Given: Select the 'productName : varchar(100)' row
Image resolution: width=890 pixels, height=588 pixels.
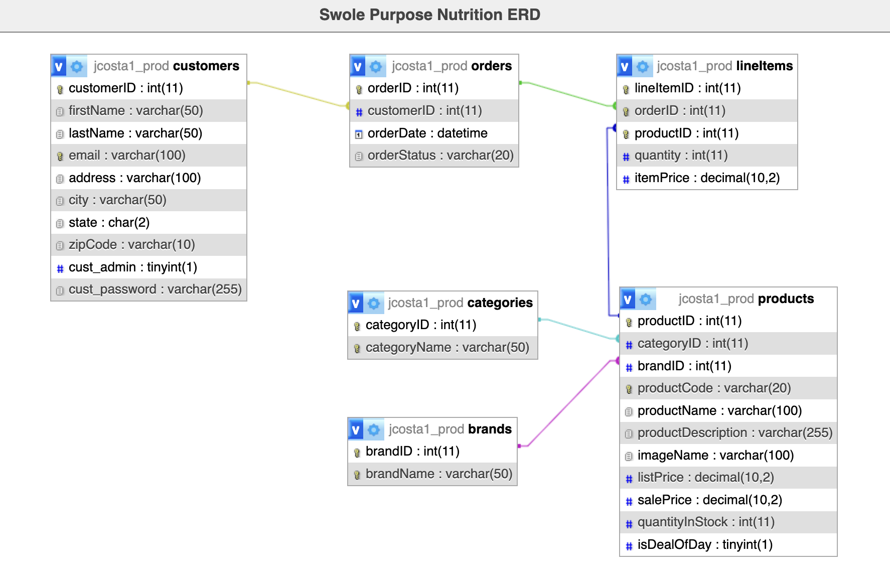Looking at the screenshot, I should (x=728, y=410).
